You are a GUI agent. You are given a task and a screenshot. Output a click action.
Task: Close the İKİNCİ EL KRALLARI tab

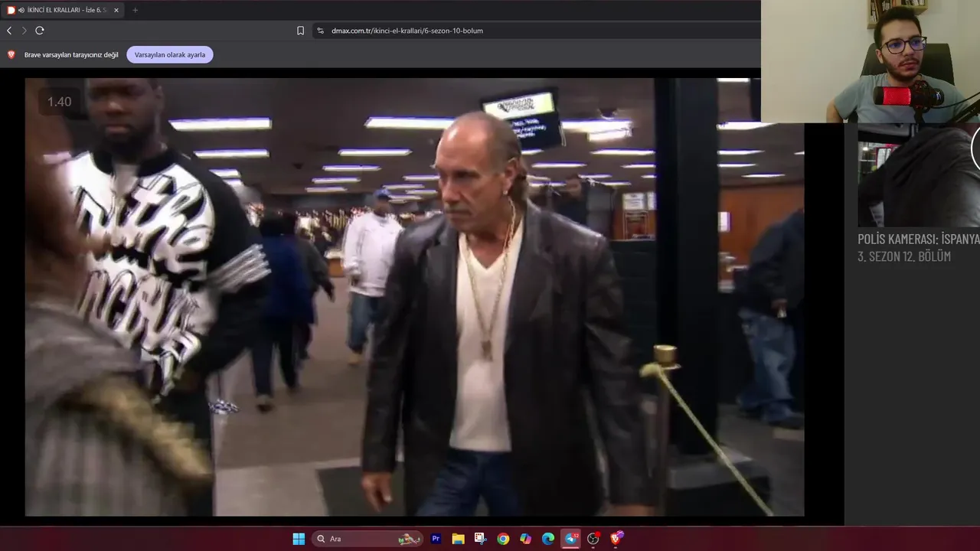[x=116, y=10]
